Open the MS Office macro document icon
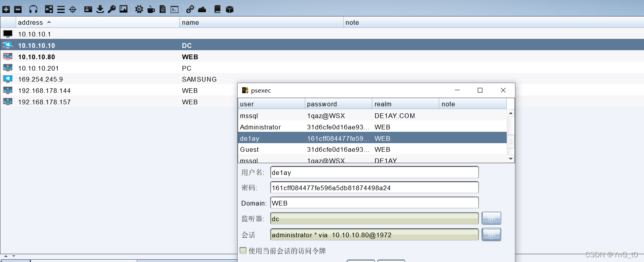The image size is (644, 262). click(x=163, y=9)
